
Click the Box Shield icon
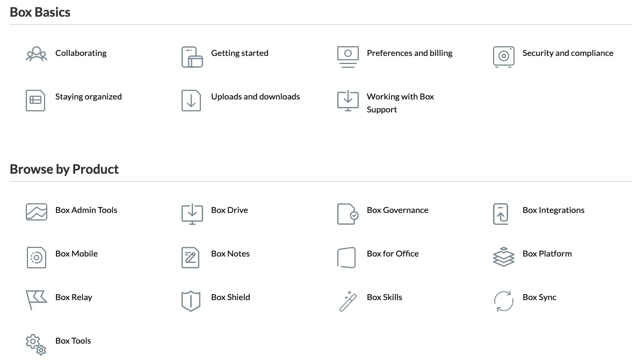[191, 301]
